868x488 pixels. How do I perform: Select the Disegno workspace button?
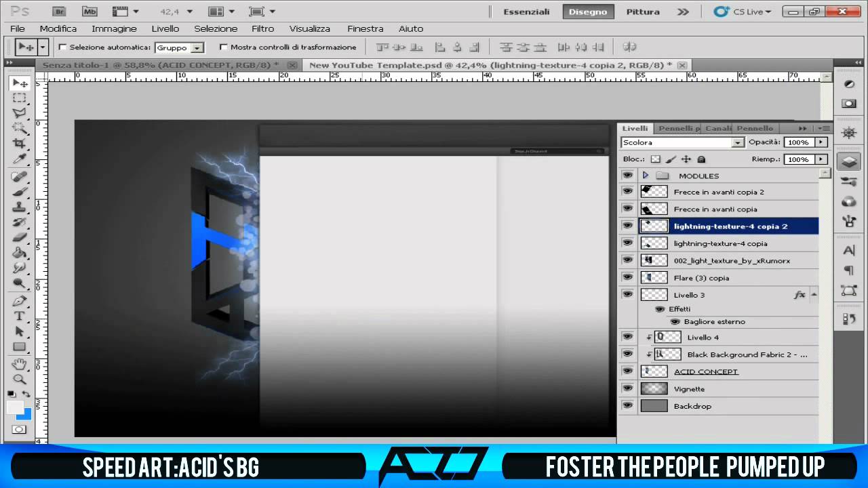click(588, 12)
